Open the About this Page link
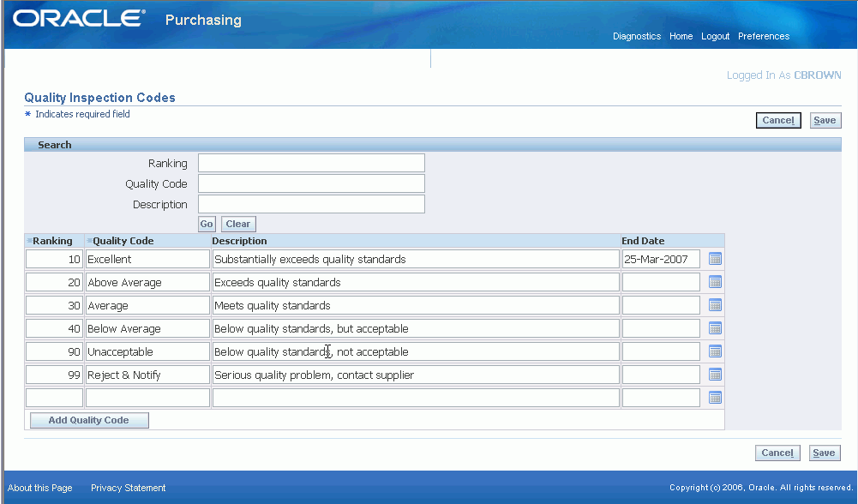 [x=40, y=488]
